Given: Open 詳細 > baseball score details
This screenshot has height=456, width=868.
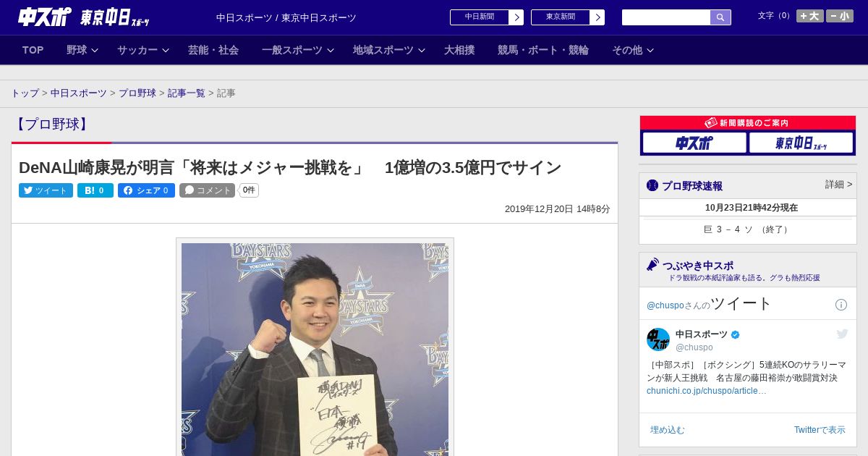Looking at the screenshot, I should [839, 185].
